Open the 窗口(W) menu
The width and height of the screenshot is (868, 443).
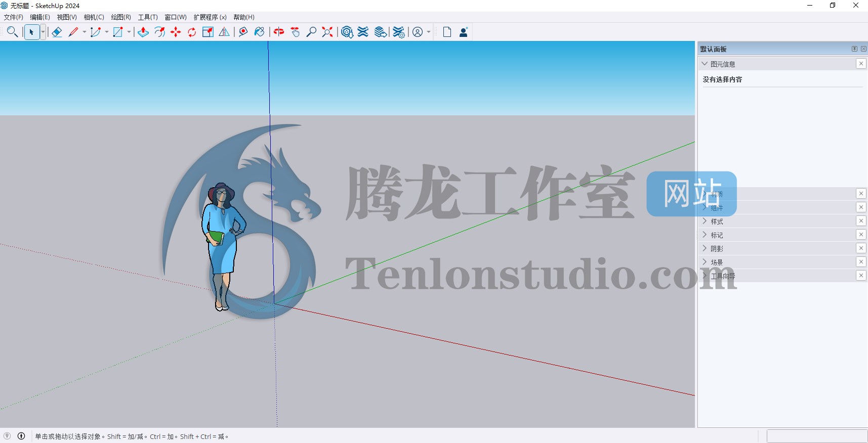click(x=176, y=17)
